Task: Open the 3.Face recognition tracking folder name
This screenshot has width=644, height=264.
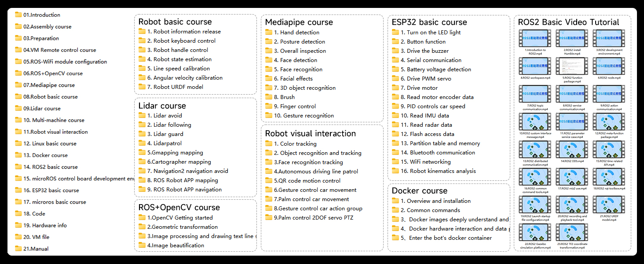Action: 308,162
